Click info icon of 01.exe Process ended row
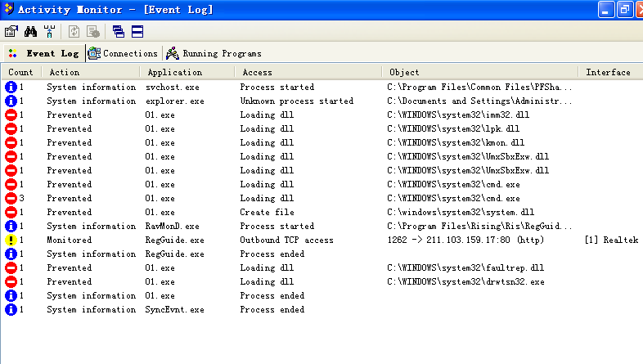Screen dimensions: 643x364 [x=11, y=295]
